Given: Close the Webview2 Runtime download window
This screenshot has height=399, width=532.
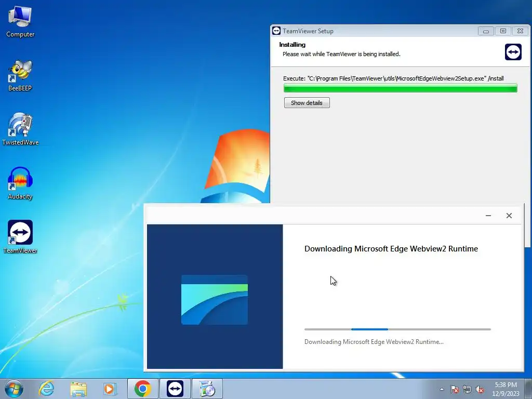Looking at the screenshot, I should (x=509, y=216).
